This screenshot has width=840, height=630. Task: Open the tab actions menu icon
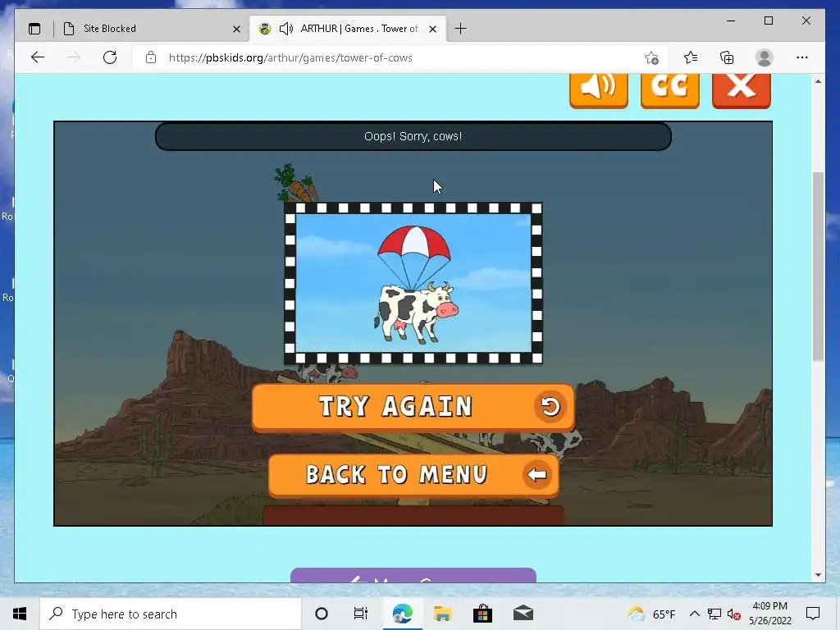(34, 29)
